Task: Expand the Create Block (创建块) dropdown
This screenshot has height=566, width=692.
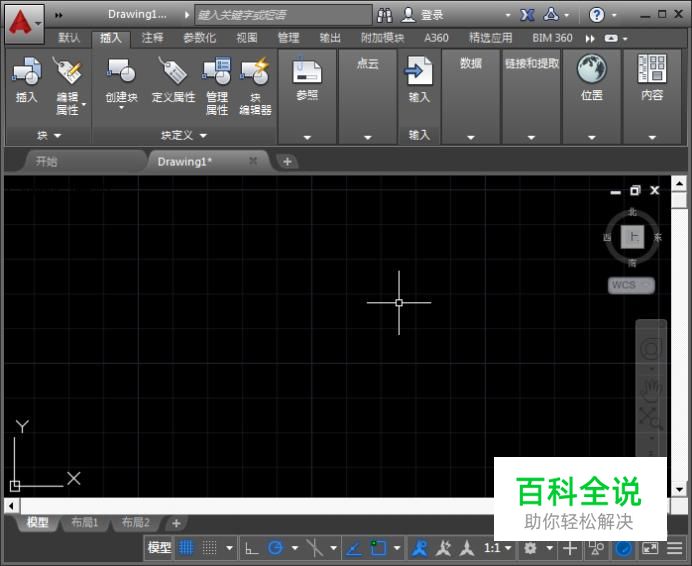Action: (x=121, y=108)
